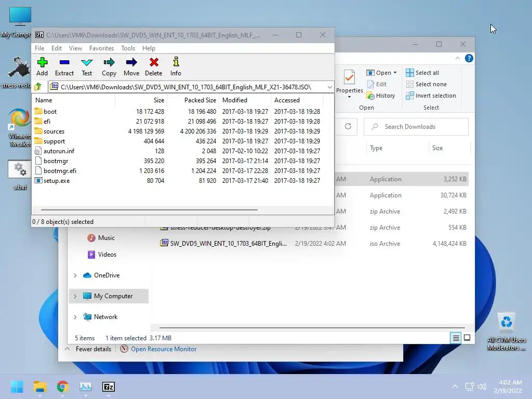The image size is (532, 399).
Task: Click Task Manager icon on the taskbar
Action: click(86, 387)
